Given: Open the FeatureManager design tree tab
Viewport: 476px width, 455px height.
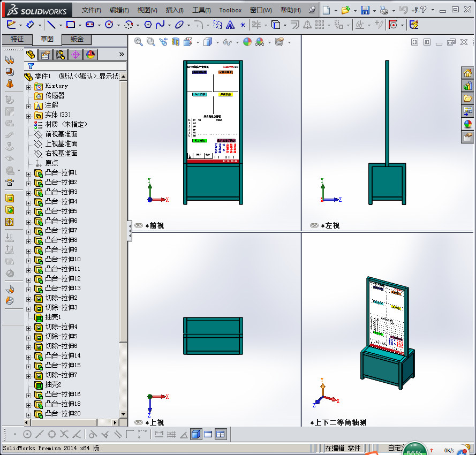Looking at the screenshot, I should 31,55.
